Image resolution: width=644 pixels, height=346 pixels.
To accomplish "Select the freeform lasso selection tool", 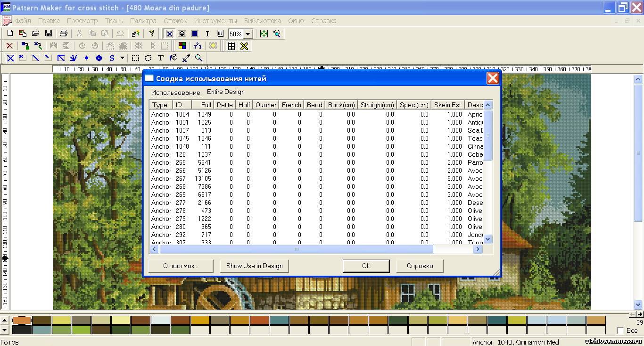I will tap(148, 58).
